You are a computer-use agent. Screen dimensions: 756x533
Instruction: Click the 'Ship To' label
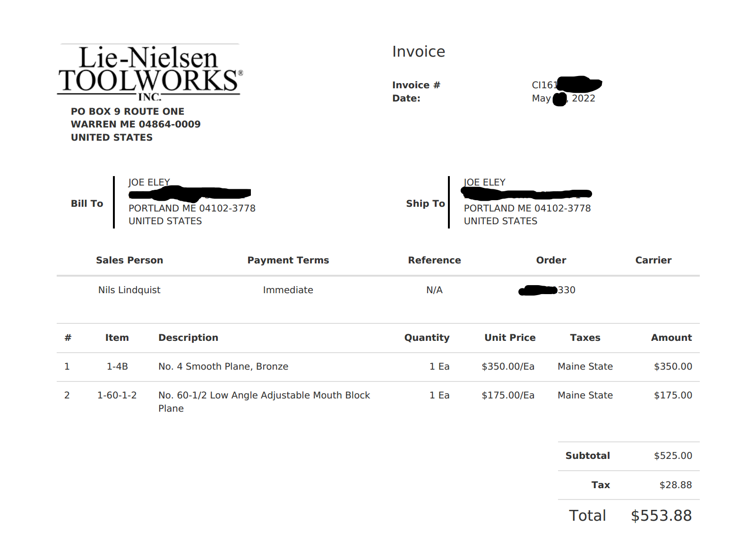pos(425,203)
